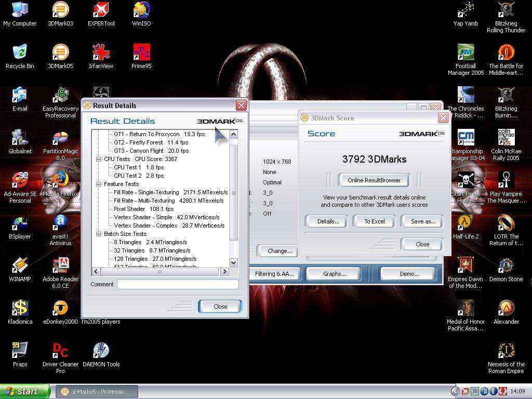Select the Fraps desktop icon
The width and height of the screenshot is (532, 399).
[x=20, y=352]
